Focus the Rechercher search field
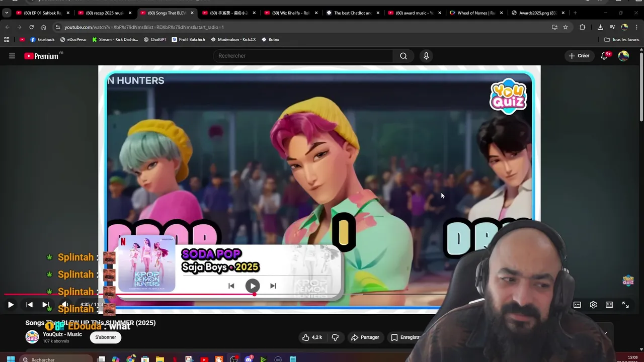Viewport: 644px width, 362px height. tap(303, 56)
